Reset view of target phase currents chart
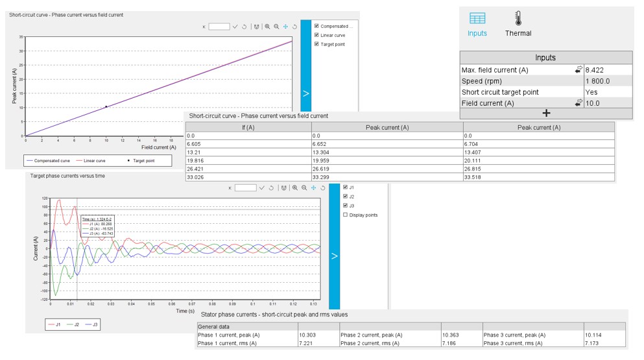The image size is (644, 360). [x=323, y=187]
